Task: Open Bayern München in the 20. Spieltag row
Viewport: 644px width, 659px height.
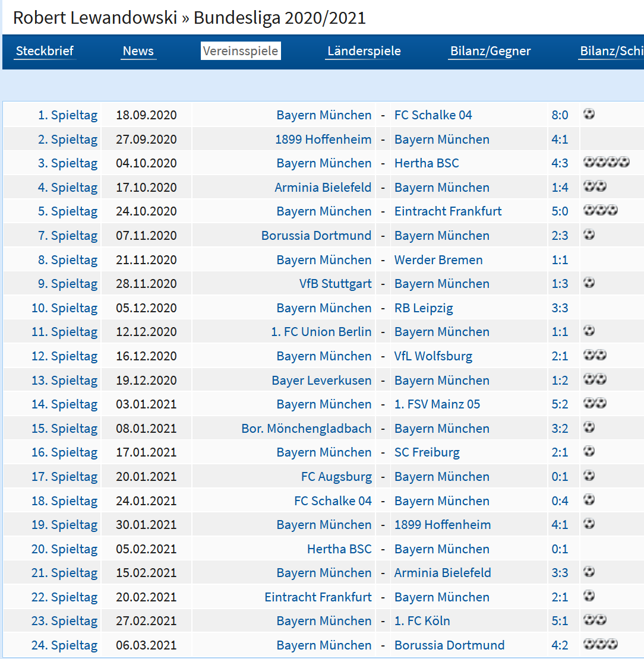Action: point(441,549)
